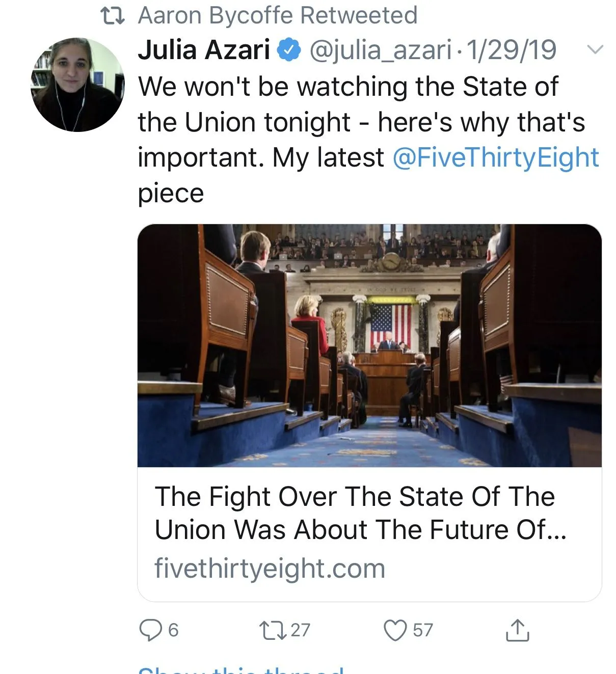This screenshot has width=616, height=674.
Task: Click the reply speech bubble icon
Action: pyautogui.click(x=150, y=630)
